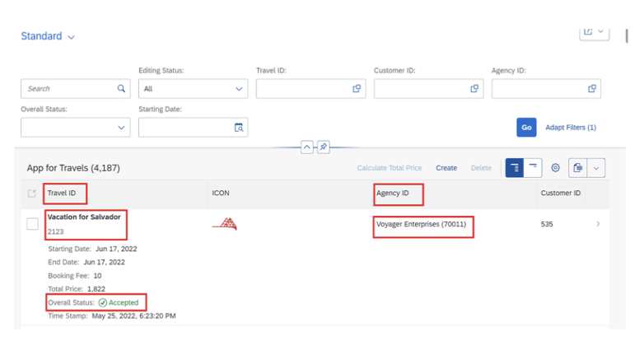
Task: Collapse the filter header with arrow
Action: pos(307,147)
